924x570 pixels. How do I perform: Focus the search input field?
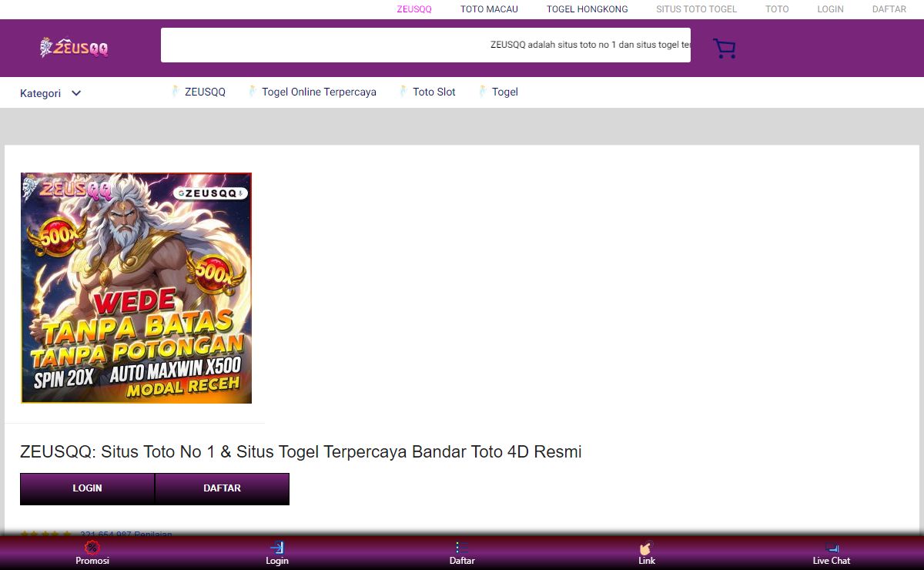click(x=426, y=45)
